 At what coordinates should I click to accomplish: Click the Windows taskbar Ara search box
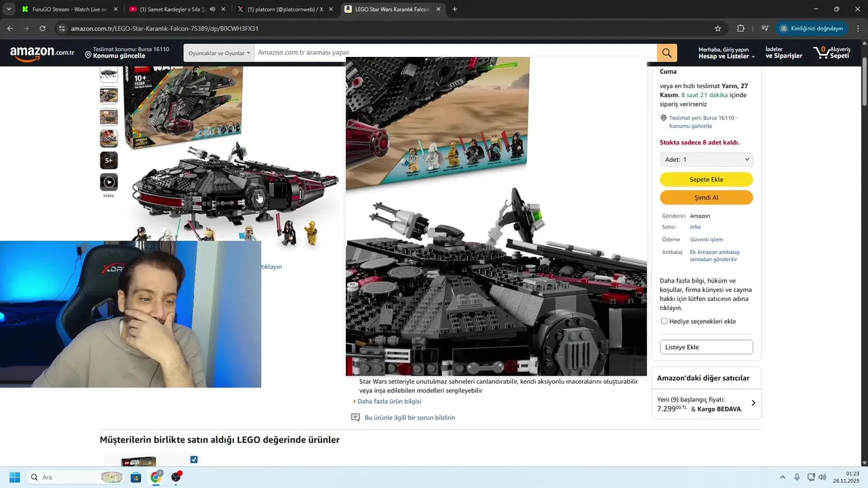(76, 477)
